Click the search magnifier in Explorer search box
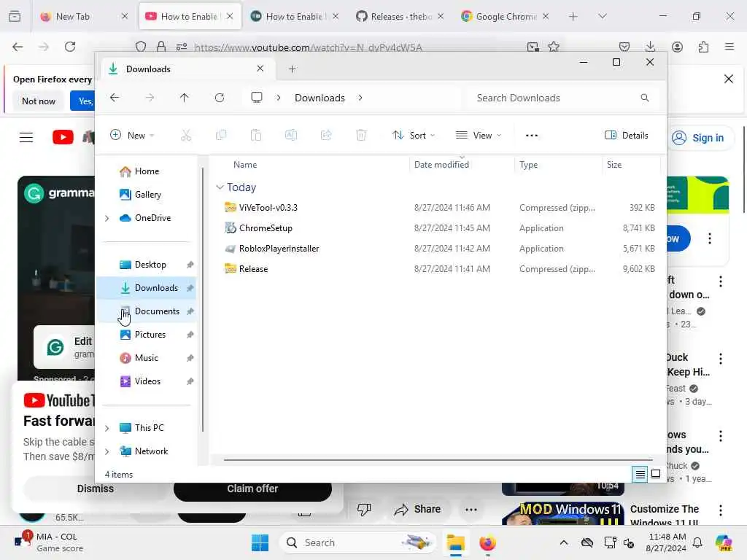This screenshot has width=747, height=560. tap(645, 98)
